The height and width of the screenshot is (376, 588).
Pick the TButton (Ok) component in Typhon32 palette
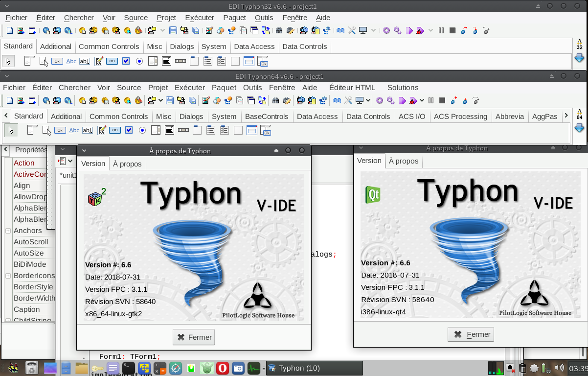(x=57, y=61)
